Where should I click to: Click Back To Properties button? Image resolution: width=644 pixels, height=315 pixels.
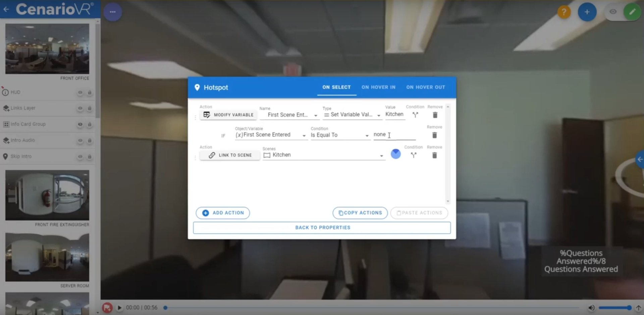click(322, 228)
